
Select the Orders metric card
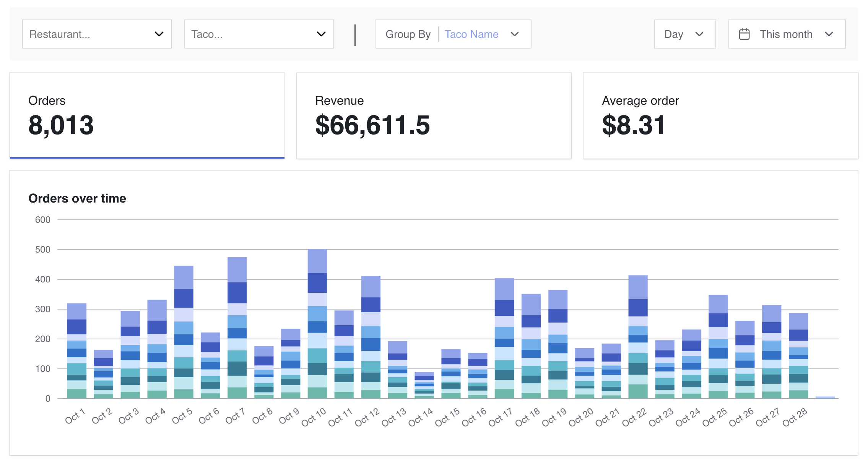pyautogui.click(x=147, y=115)
